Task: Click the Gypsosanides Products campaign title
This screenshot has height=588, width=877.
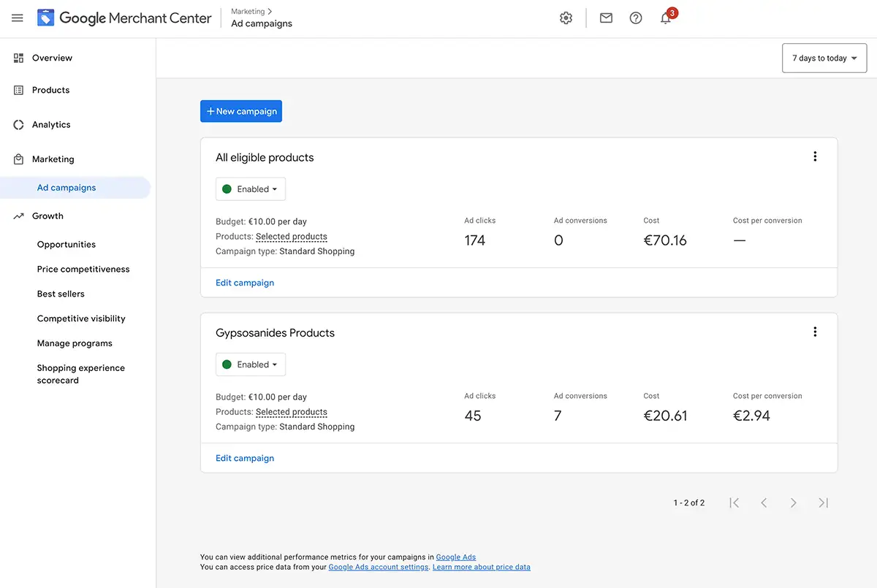Action: click(x=275, y=333)
